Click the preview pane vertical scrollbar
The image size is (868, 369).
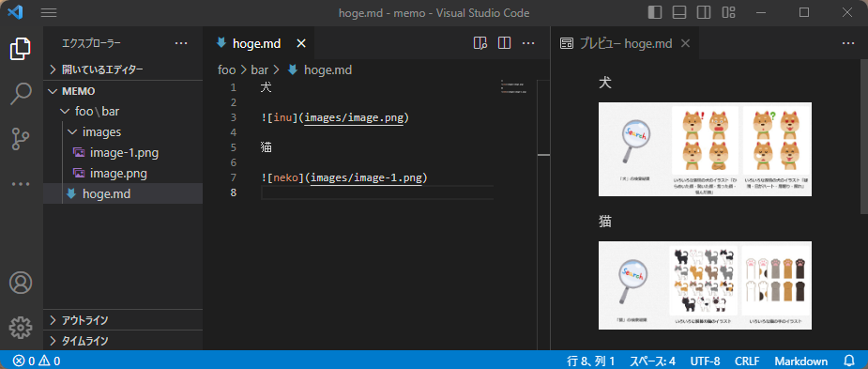click(x=864, y=136)
